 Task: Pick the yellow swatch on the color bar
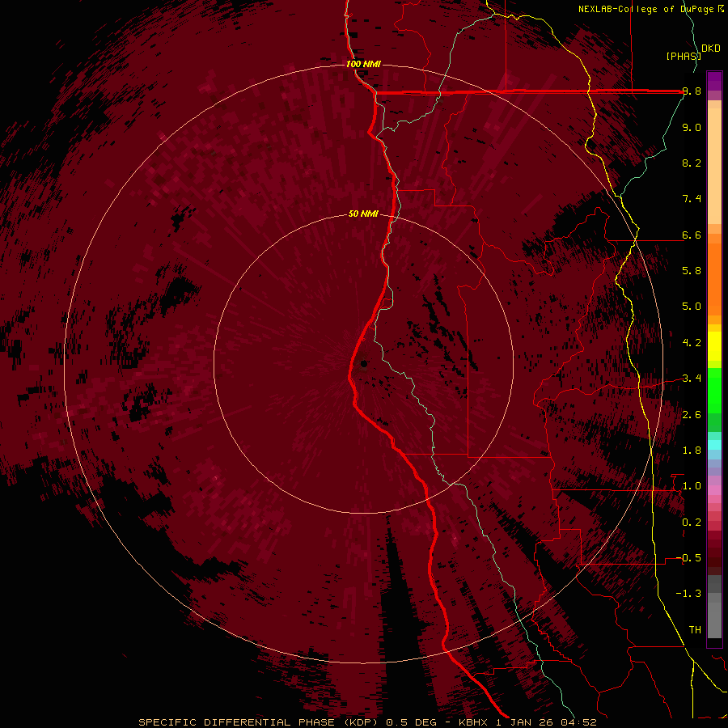pyautogui.click(x=714, y=346)
